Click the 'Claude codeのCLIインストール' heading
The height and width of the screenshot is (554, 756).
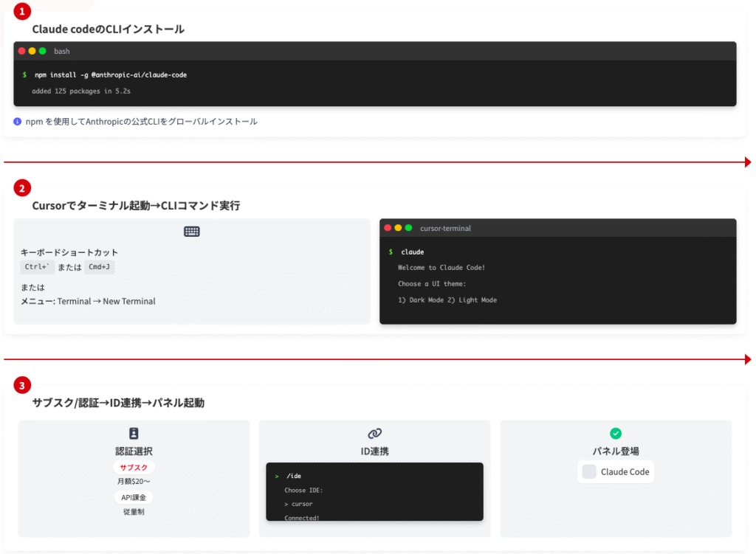[x=108, y=30]
